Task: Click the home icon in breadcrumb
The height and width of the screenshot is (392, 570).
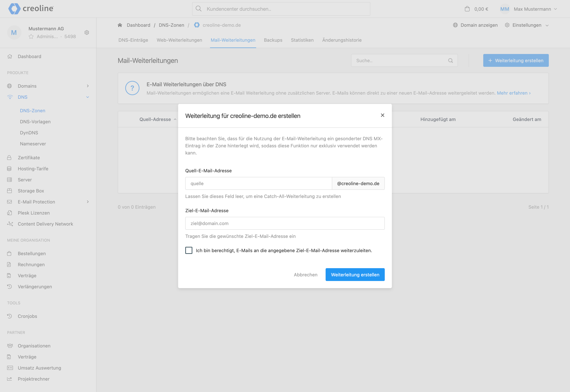Action: (120, 25)
